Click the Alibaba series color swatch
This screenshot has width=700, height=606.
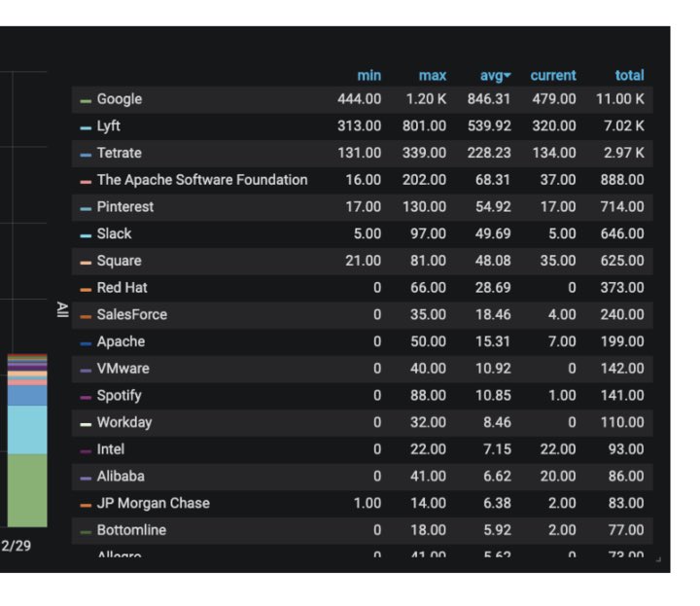pyautogui.click(x=86, y=479)
